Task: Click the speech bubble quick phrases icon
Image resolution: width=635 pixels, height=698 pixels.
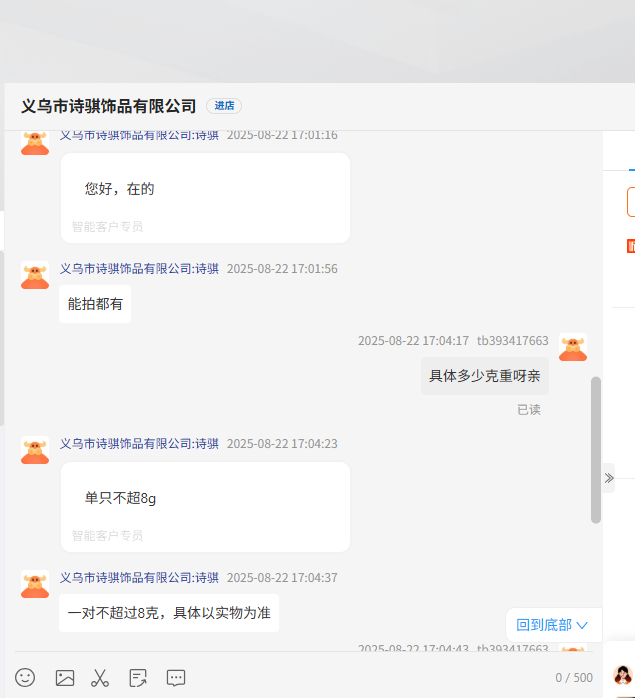Action: 176,677
